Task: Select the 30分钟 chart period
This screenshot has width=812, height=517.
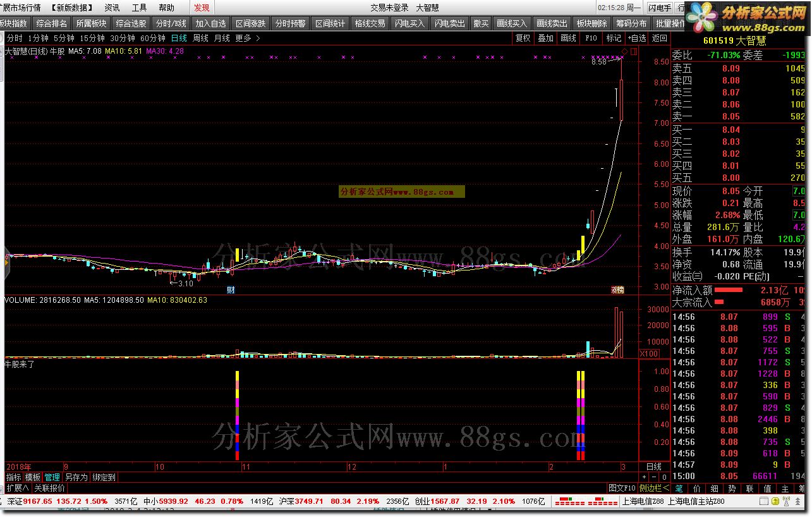Action: [122, 38]
